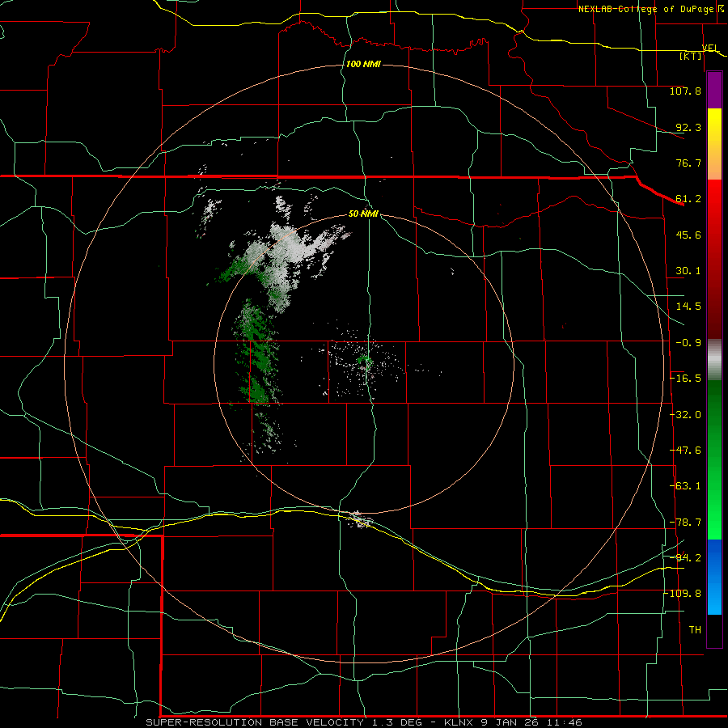Select the 107.8 legend value

(x=685, y=91)
